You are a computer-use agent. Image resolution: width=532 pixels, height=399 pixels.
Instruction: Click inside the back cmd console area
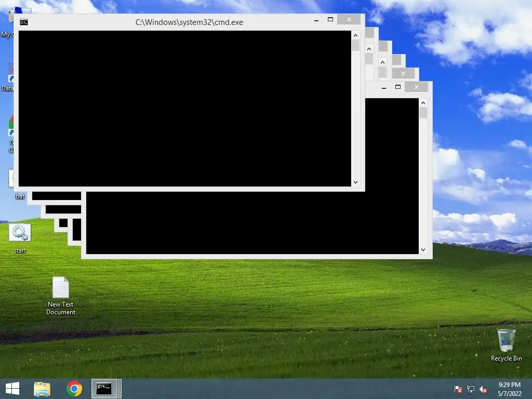tap(252, 223)
